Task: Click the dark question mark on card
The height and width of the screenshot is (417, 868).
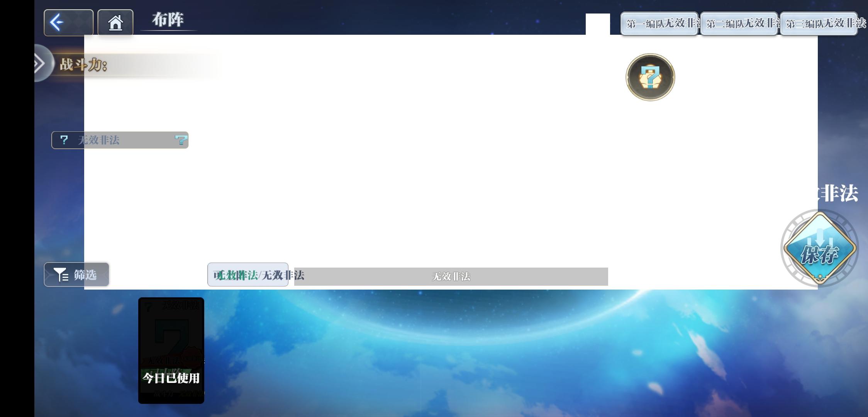Action: tap(171, 332)
